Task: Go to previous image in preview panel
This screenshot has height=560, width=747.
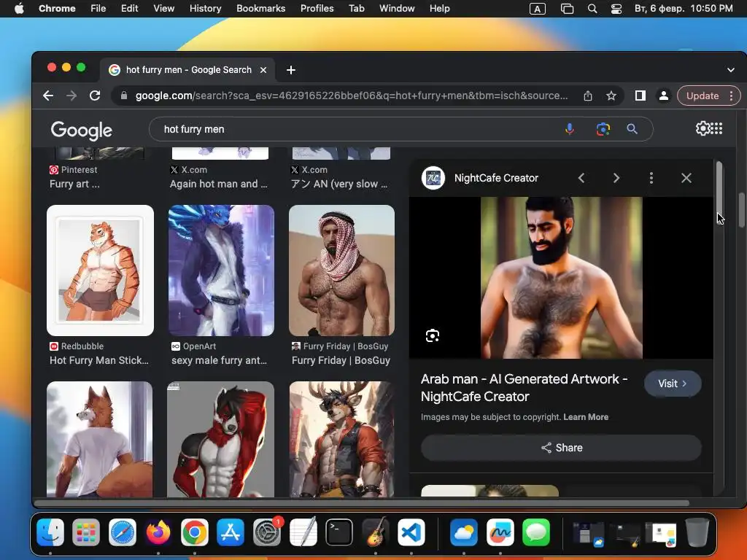Action: (581, 178)
